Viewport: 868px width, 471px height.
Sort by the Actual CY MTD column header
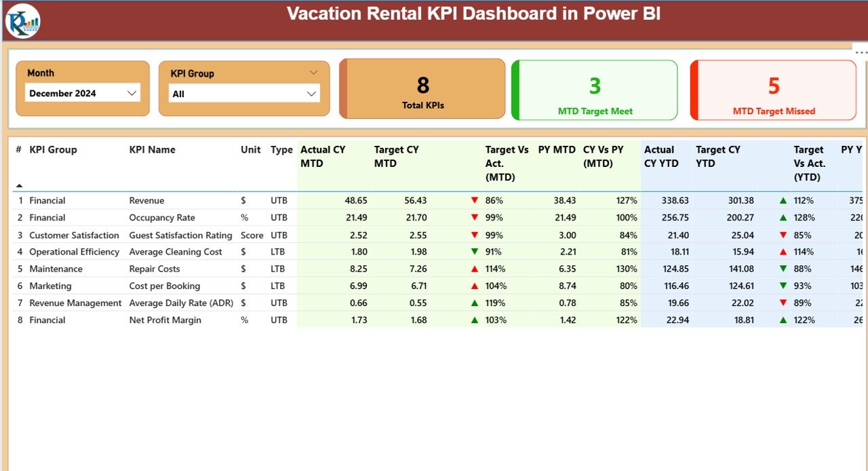click(x=323, y=156)
